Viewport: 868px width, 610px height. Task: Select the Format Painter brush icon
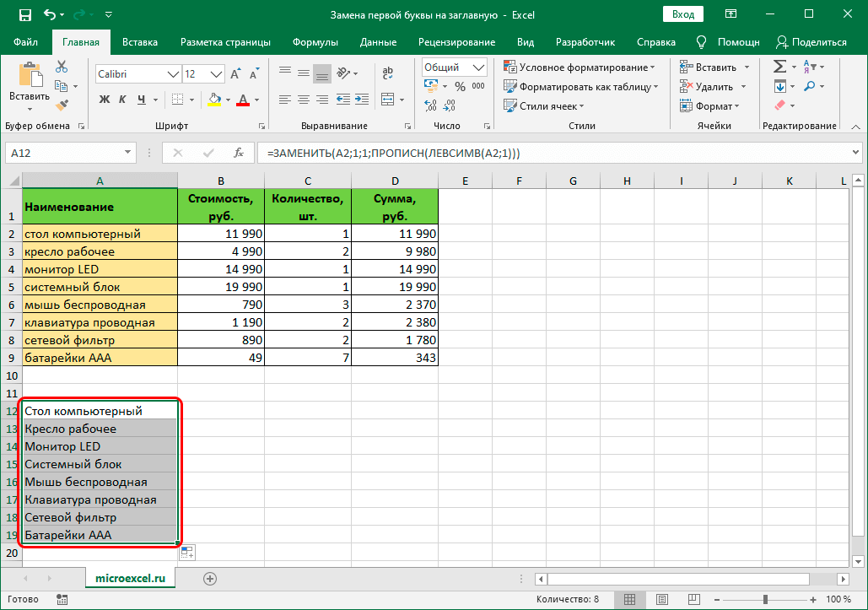click(62, 105)
